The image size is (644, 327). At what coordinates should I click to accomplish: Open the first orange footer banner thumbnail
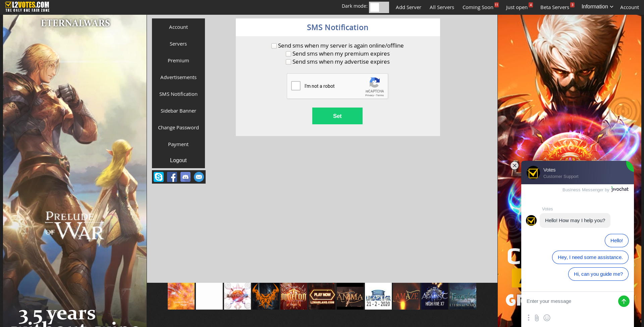pyautogui.click(x=181, y=296)
